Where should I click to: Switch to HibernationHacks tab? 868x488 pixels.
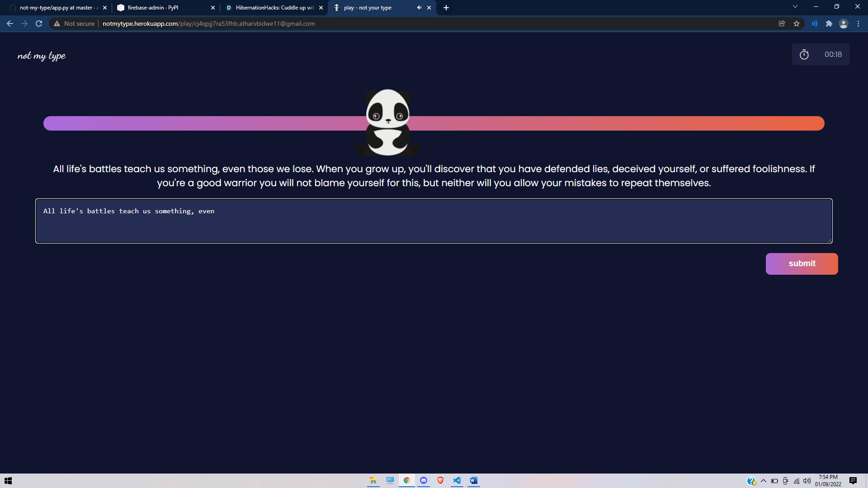coord(271,8)
